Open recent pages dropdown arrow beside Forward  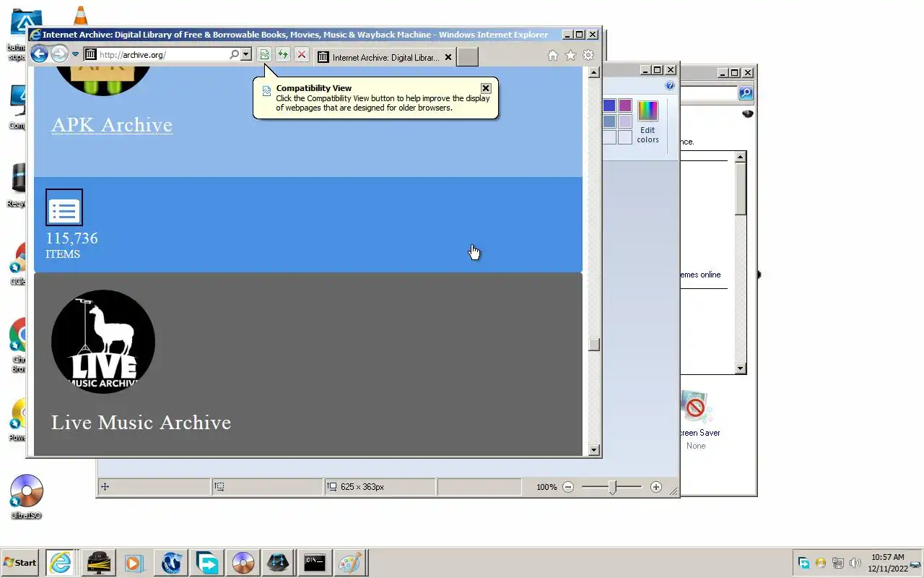coord(75,54)
